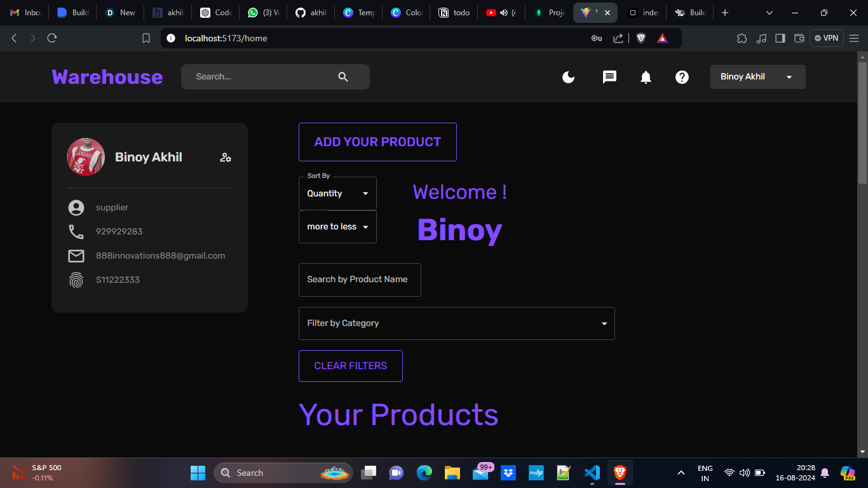Screen dimensions: 868x488
Task: Select the Gmail Inbox browser tab
Action: click(25, 12)
